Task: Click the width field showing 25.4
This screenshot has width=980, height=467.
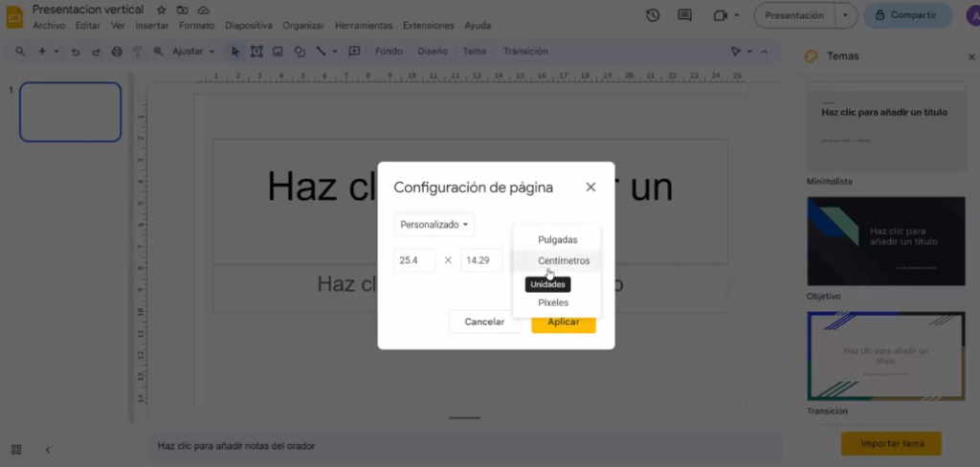Action: click(414, 260)
